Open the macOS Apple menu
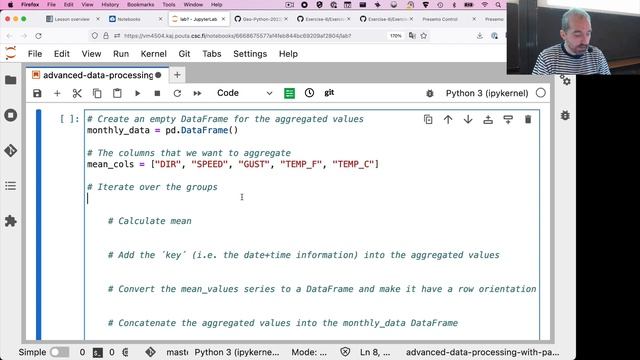 coord(11,5)
